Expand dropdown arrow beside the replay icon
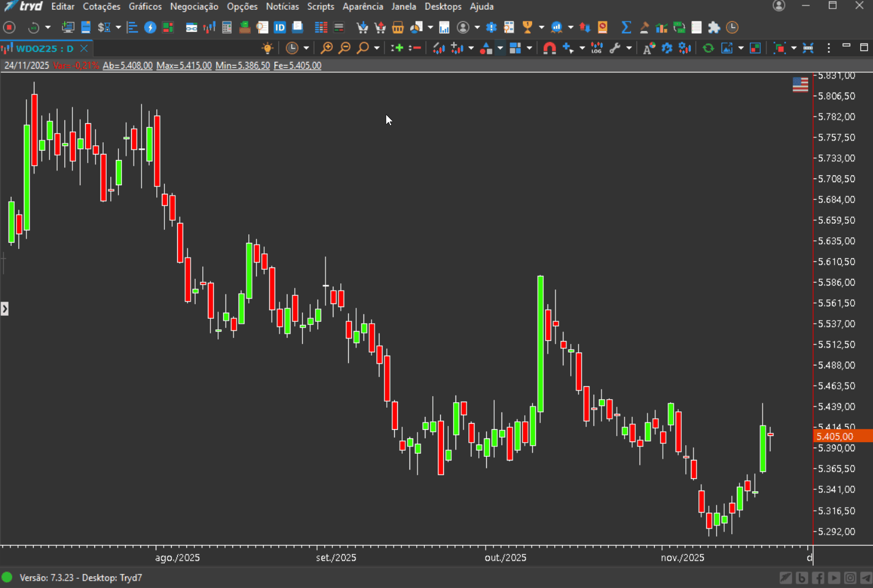Screen dimensions: 873x588 click(48, 28)
